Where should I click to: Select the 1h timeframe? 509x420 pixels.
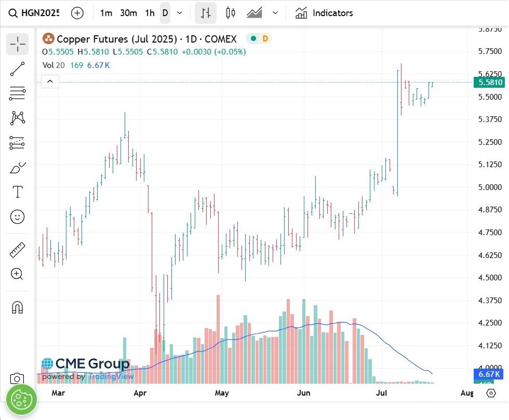click(x=150, y=13)
